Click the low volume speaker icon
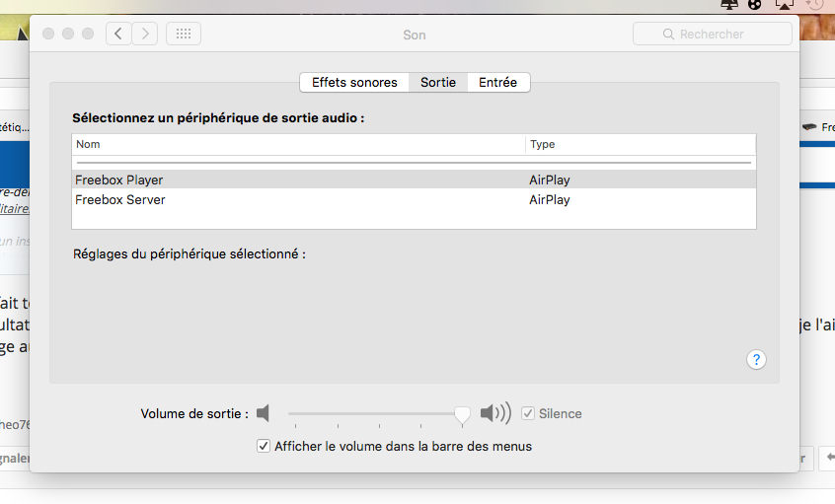835x504 pixels. click(264, 413)
